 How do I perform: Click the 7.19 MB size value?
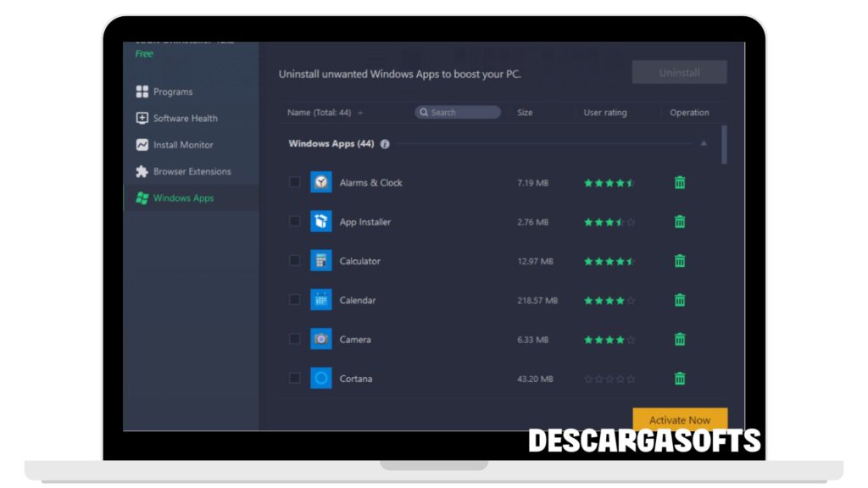click(532, 183)
